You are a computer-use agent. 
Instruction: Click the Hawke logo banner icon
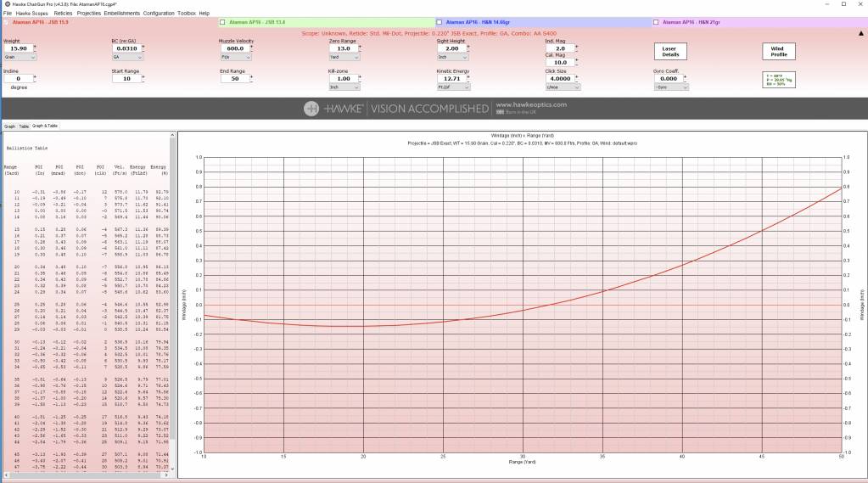coord(311,109)
